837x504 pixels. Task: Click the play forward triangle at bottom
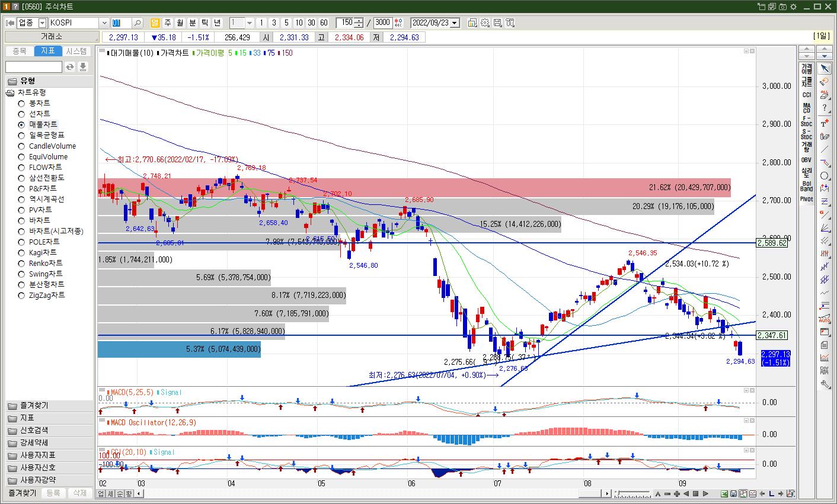point(705,494)
